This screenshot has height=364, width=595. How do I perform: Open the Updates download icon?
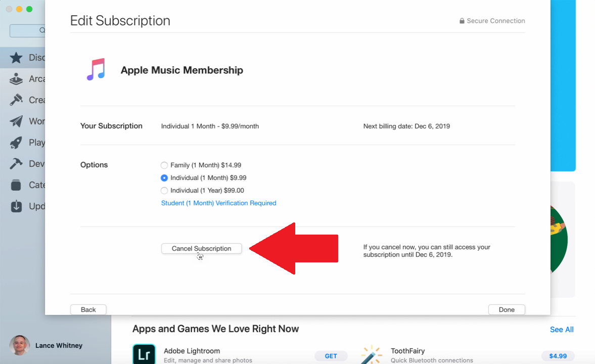(x=16, y=206)
